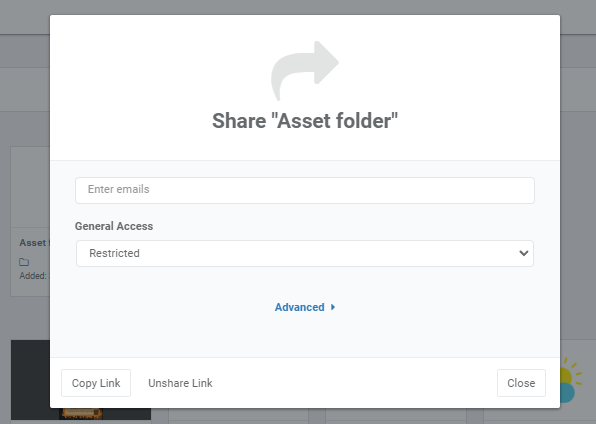Image resolution: width=596 pixels, height=424 pixels.
Task: Click the orange object in the dark thumbnail
Action: click(x=81, y=413)
